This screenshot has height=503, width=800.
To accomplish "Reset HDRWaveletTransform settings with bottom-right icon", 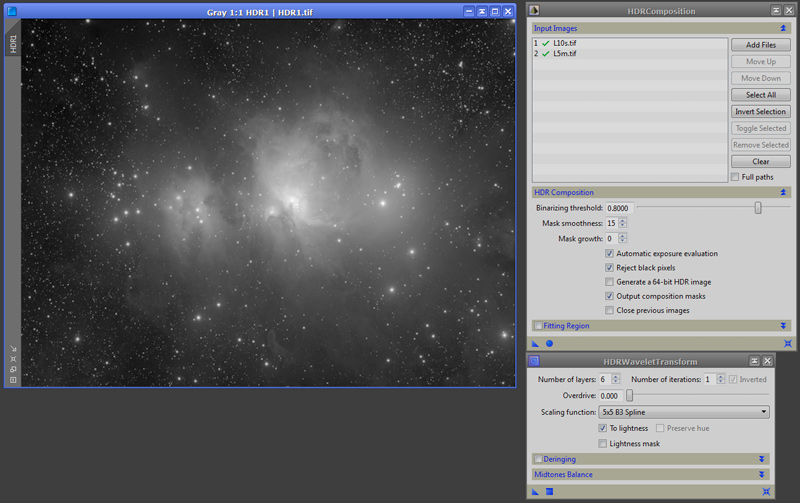I will (x=766, y=491).
